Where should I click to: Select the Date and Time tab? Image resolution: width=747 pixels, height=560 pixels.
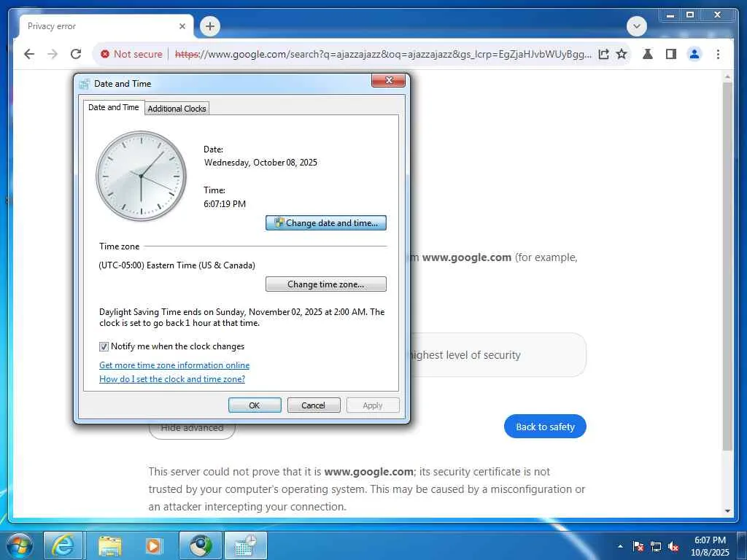click(x=113, y=107)
